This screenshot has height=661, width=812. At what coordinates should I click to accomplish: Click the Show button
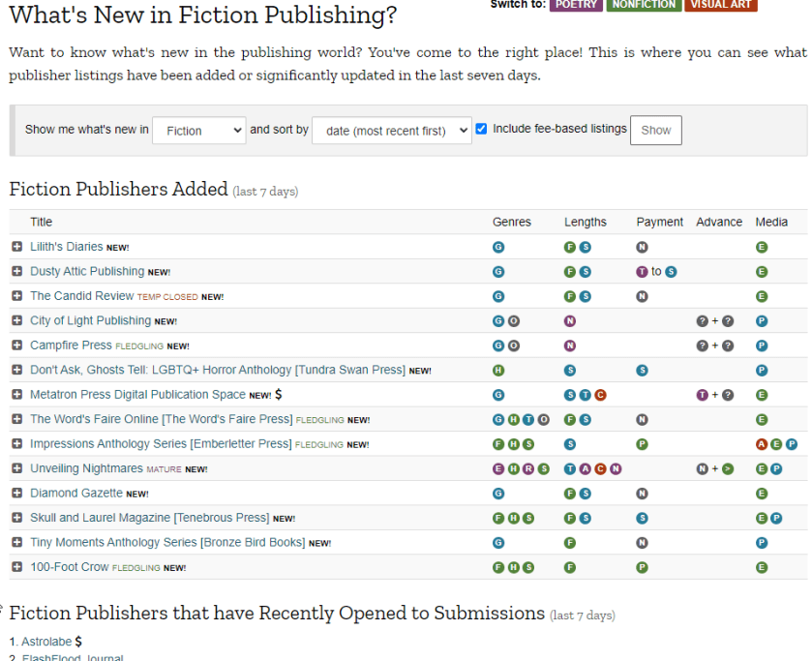coord(655,131)
